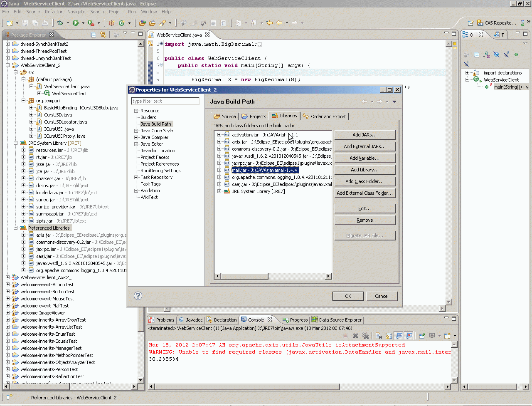Toggle Scroll Lock in Console toolbar
The height and width of the screenshot is (406, 532).
click(389, 336)
